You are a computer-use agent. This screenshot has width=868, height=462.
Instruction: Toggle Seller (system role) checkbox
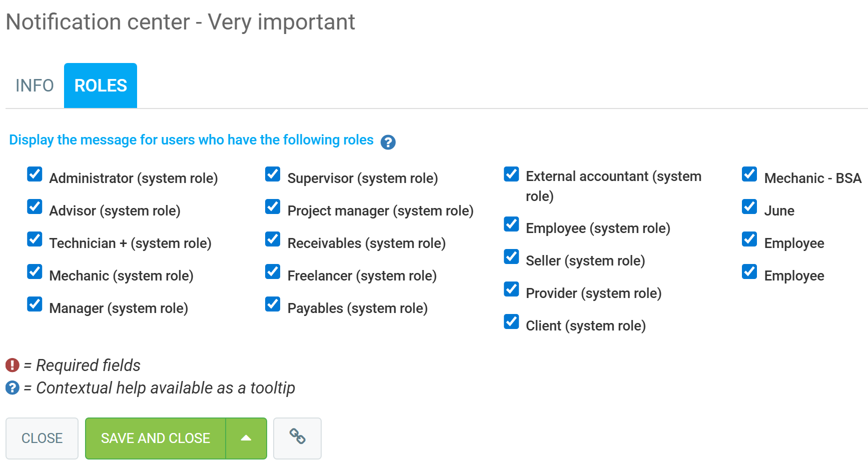(511, 257)
